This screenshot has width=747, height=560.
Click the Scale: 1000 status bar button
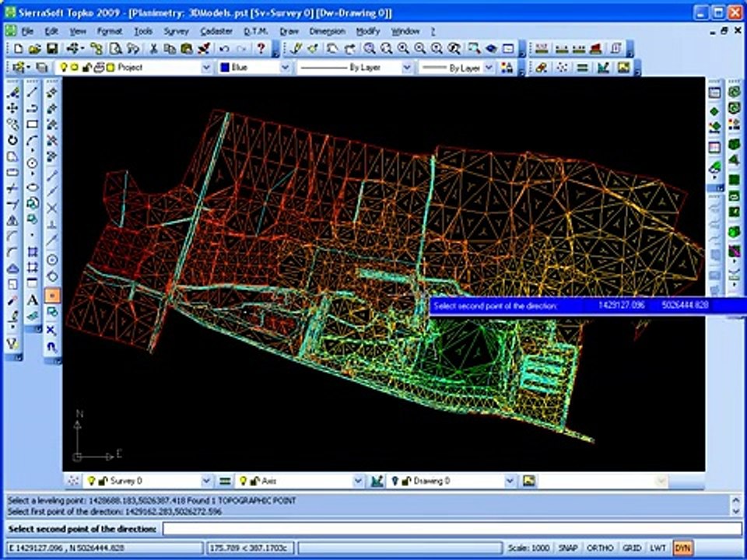[528, 548]
